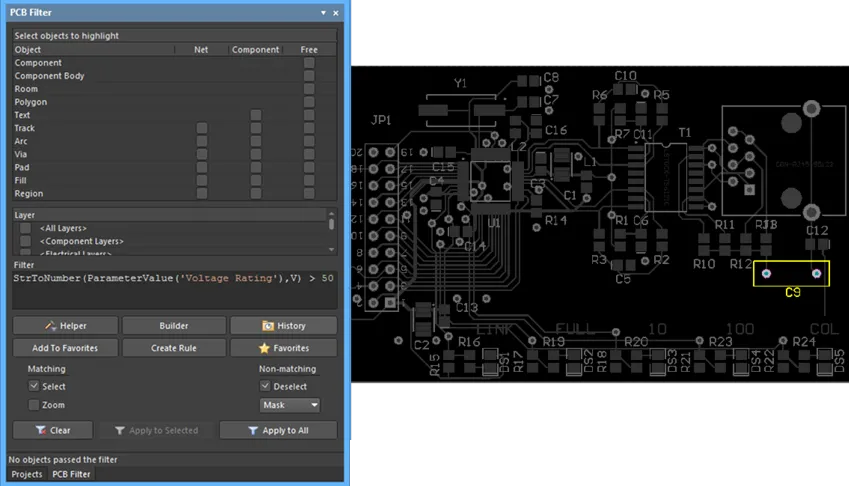Tick the Zoom matching checkbox
849x486 pixels.
tap(34, 405)
